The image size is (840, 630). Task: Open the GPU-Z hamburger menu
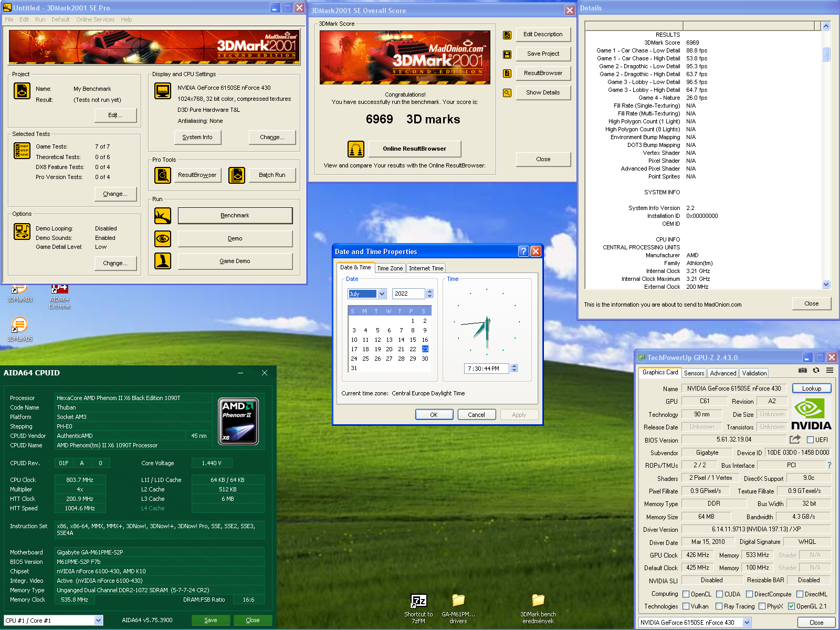[x=829, y=370]
